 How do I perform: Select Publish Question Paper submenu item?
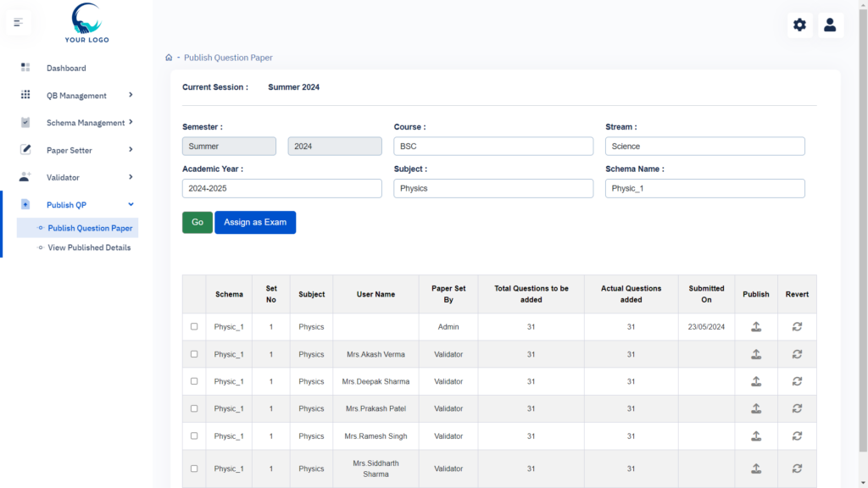[x=90, y=228]
